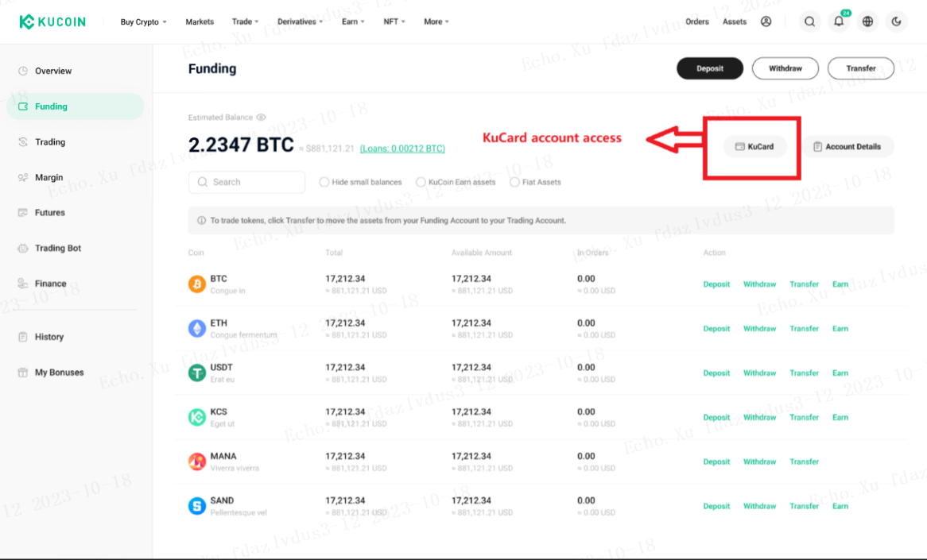Select Hide small balances option
The height and width of the screenshot is (560, 927).
pos(360,182)
